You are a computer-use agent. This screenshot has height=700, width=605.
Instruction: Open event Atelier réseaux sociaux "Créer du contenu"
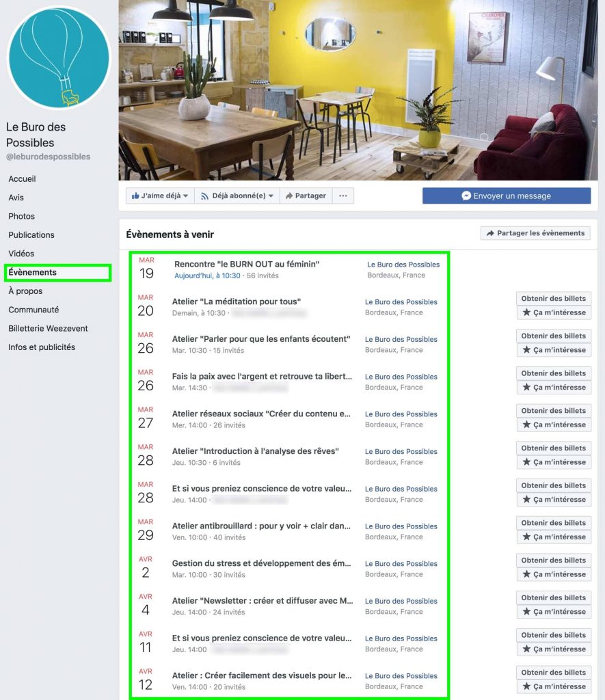click(x=261, y=414)
